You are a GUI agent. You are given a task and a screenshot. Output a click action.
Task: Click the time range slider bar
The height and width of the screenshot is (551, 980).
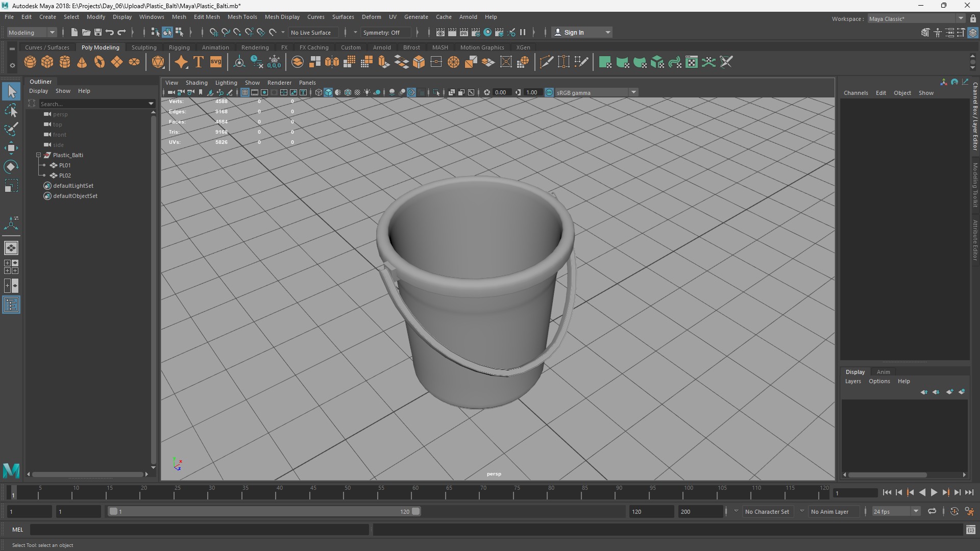click(264, 511)
